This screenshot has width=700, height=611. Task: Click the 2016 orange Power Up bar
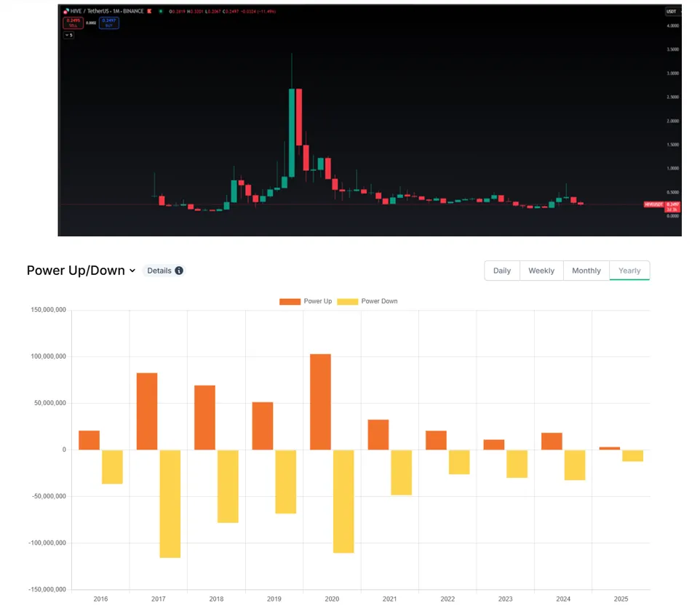coord(90,440)
